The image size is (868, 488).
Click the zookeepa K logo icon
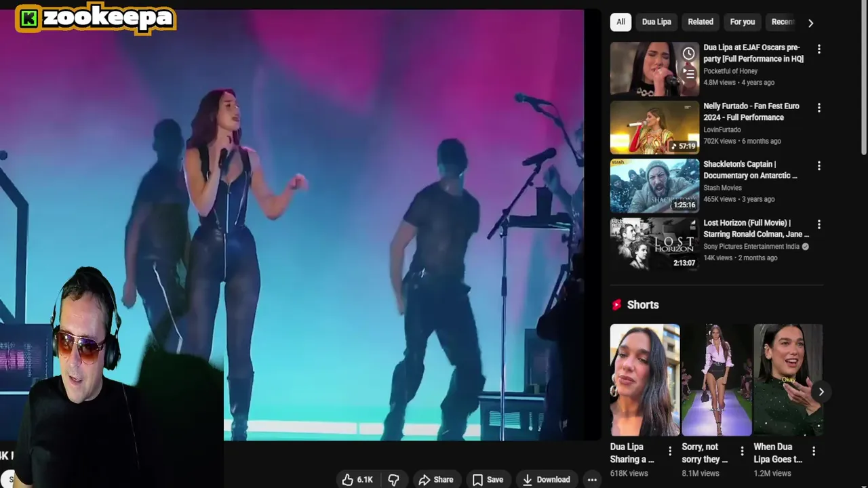point(28,19)
